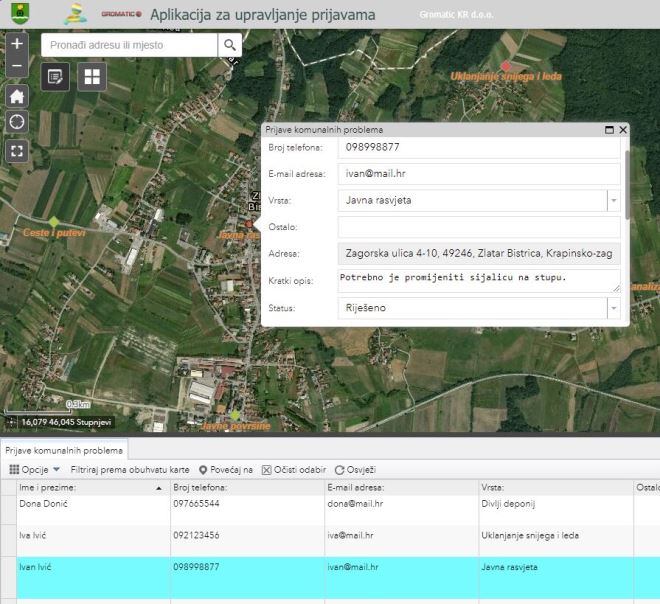Image resolution: width=660 pixels, height=604 pixels.
Task: Click the search magnifier button
Action: pyautogui.click(x=230, y=45)
